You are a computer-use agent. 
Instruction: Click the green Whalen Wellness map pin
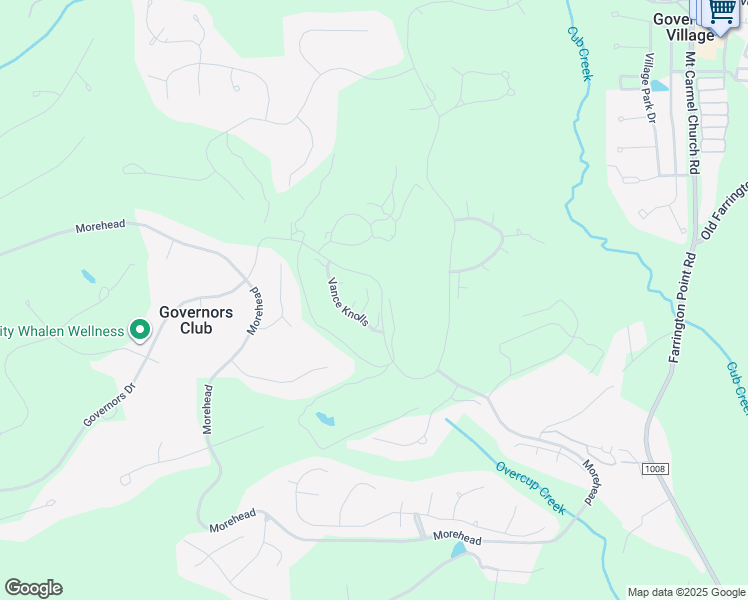139,330
